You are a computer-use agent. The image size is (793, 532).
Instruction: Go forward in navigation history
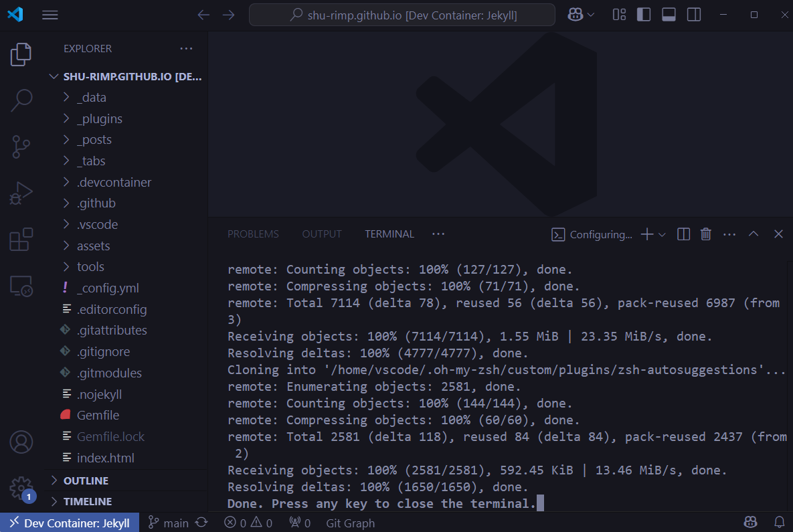coord(229,15)
